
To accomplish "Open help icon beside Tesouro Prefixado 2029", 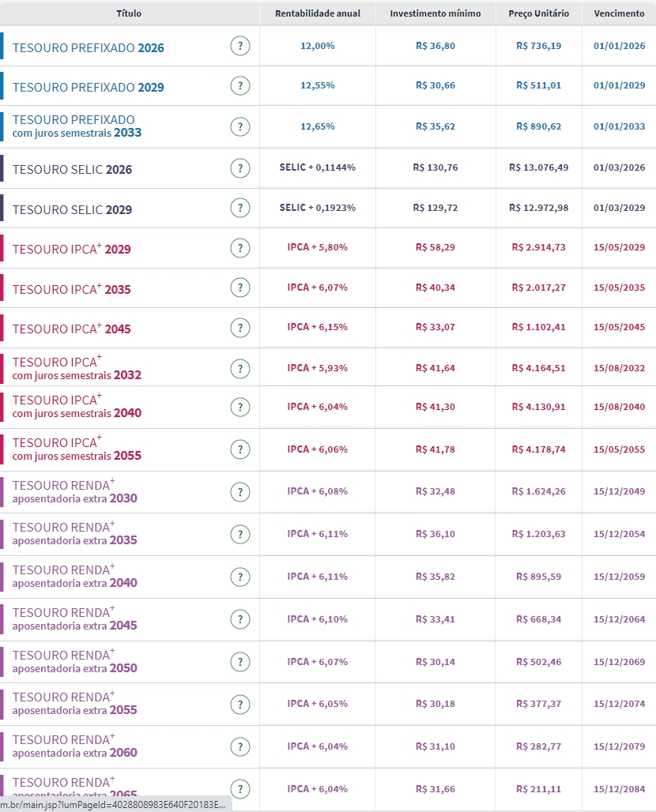I will [x=240, y=86].
